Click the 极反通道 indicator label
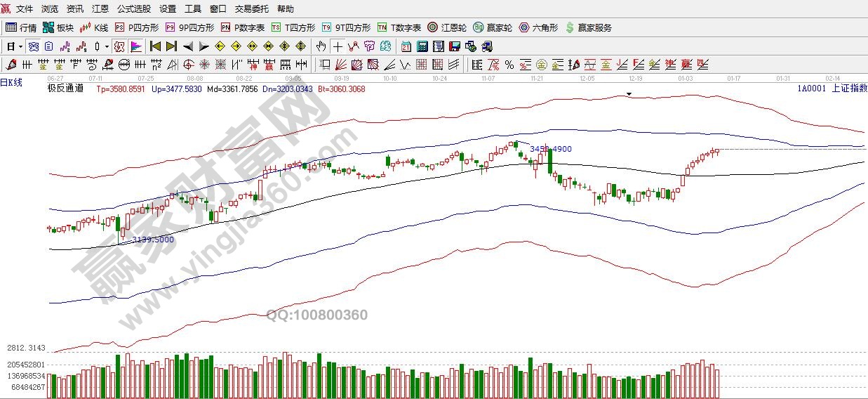 point(65,89)
